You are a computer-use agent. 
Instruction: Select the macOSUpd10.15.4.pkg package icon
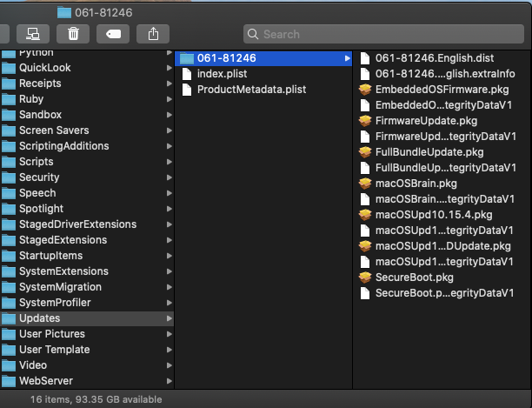[365, 215]
